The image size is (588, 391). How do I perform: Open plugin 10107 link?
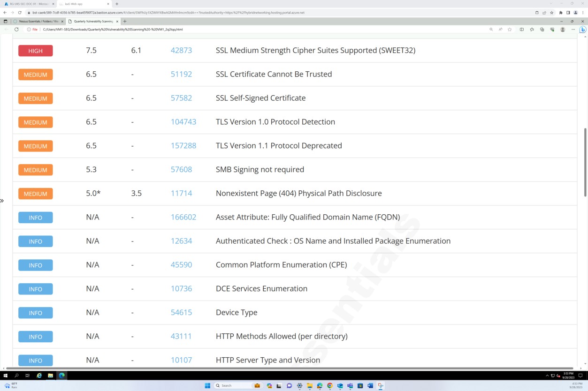coord(181,360)
